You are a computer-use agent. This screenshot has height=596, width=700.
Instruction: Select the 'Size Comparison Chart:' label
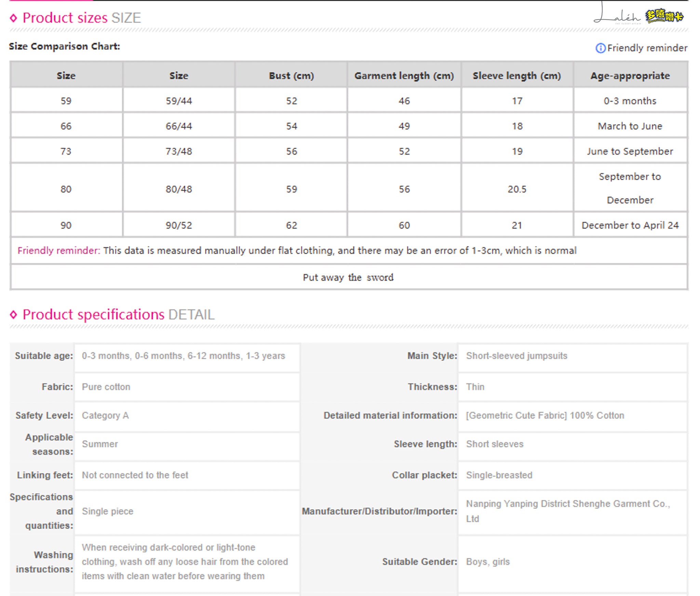[x=65, y=46]
